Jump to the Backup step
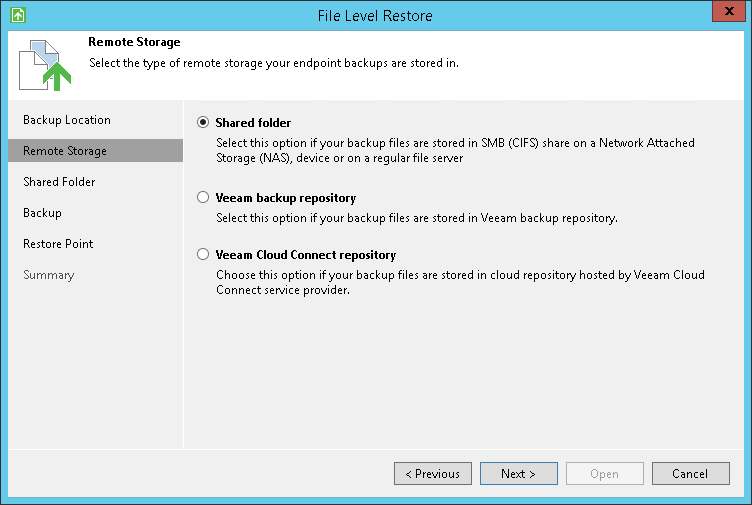The width and height of the screenshot is (752, 505). point(42,213)
